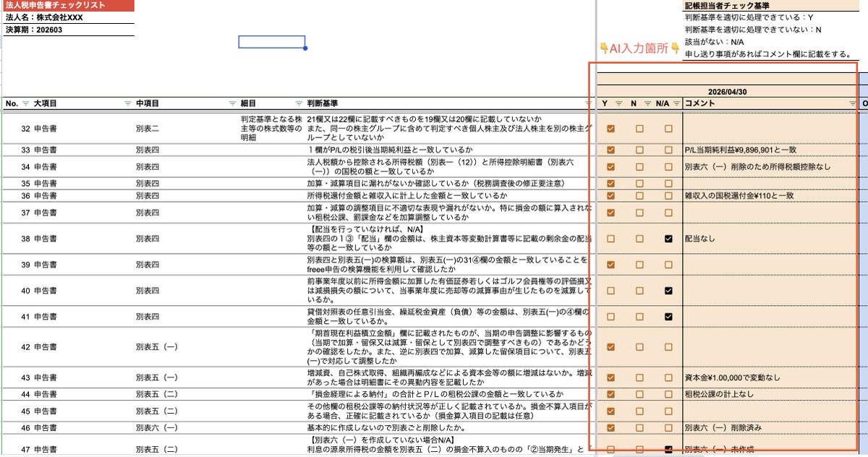Screen dimensions: 868x457
Task: Select the 決算期：202603 cell
Action: (x=67, y=30)
